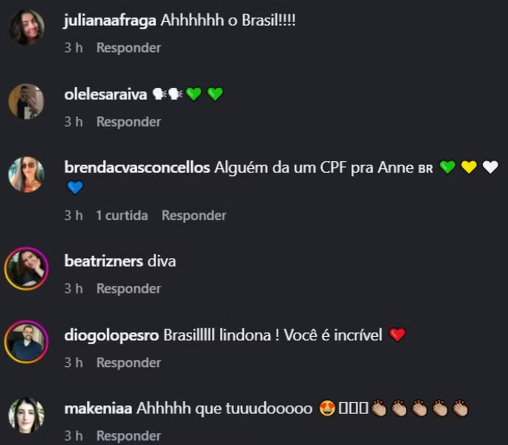Image resolution: width=508 pixels, height=445 pixels.
Task: Reply to the CPF pra Anne comment
Action: tap(194, 216)
